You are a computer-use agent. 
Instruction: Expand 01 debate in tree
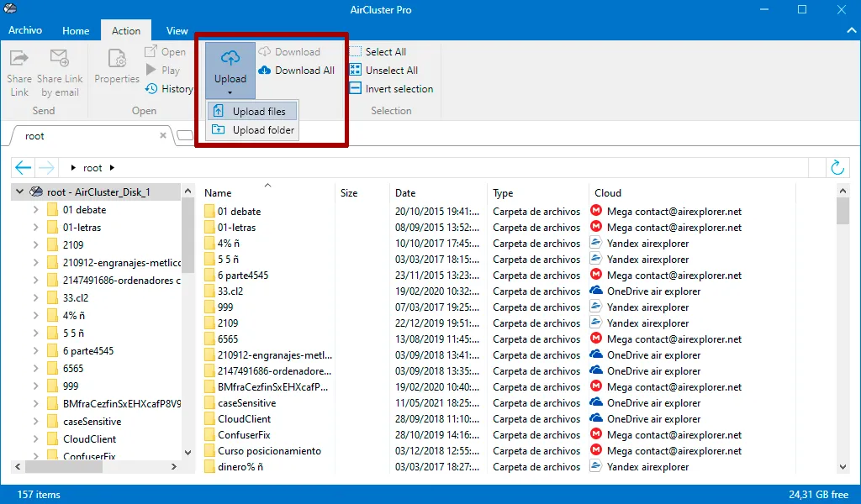[x=35, y=209]
